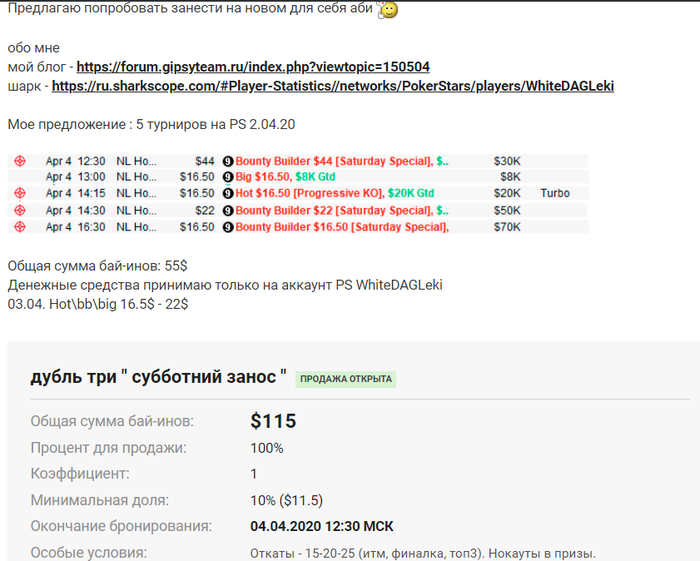The image size is (700, 561).
Task: Open the sharkscope WhiteDAGLeki statistics link
Action: [333, 86]
